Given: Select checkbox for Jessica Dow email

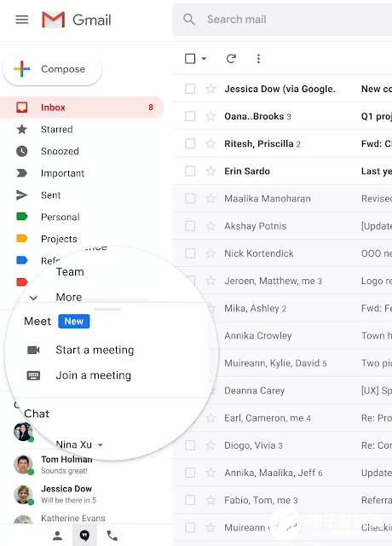Looking at the screenshot, I should coord(190,89).
